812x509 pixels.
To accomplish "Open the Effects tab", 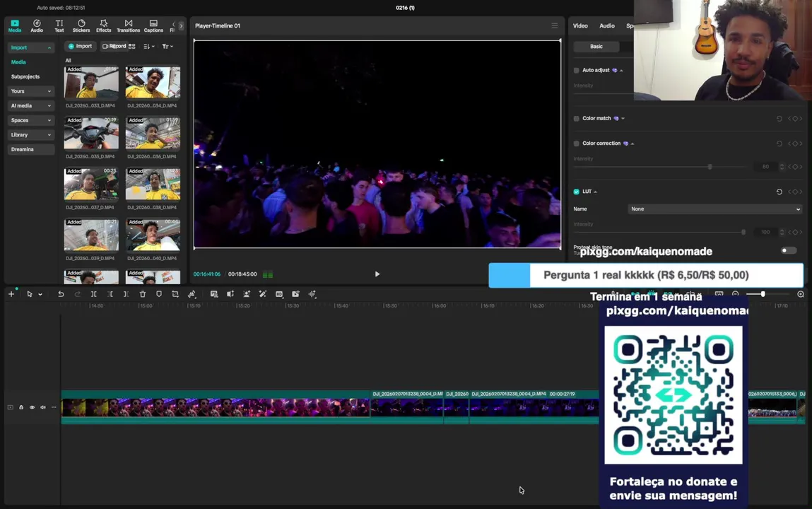I will (x=104, y=26).
